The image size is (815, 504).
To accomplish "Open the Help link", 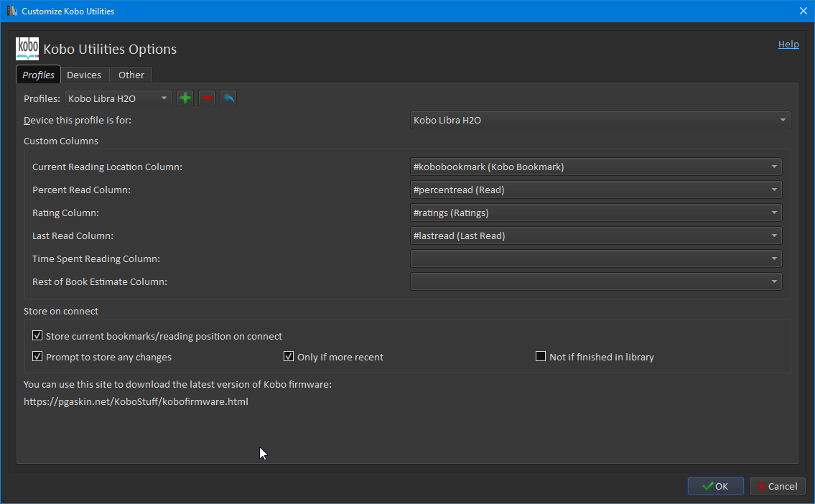I will point(788,45).
